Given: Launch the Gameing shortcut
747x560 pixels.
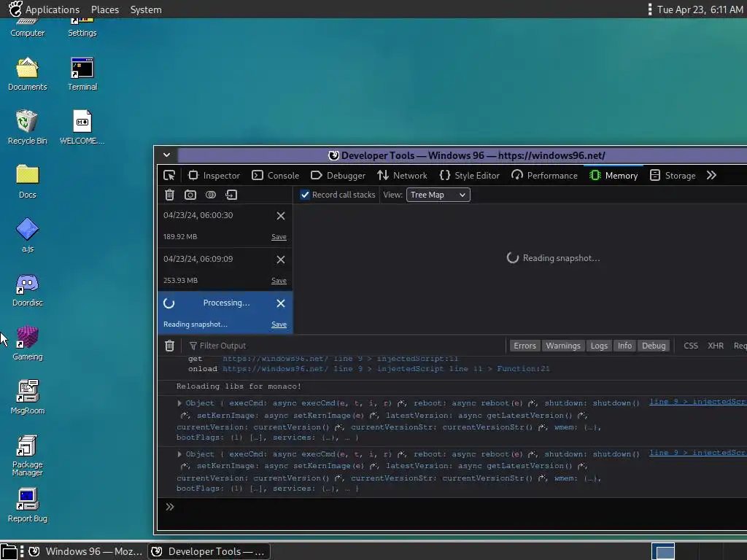Looking at the screenshot, I should click(x=27, y=343).
